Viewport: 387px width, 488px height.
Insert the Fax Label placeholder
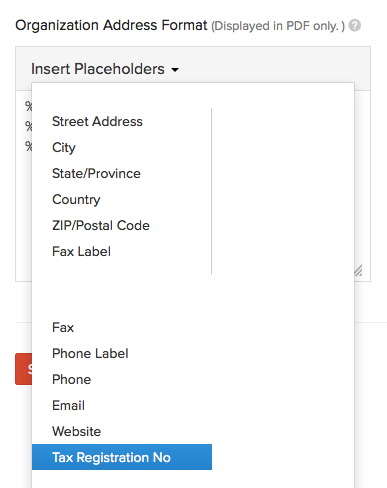[x=122, y=251]
